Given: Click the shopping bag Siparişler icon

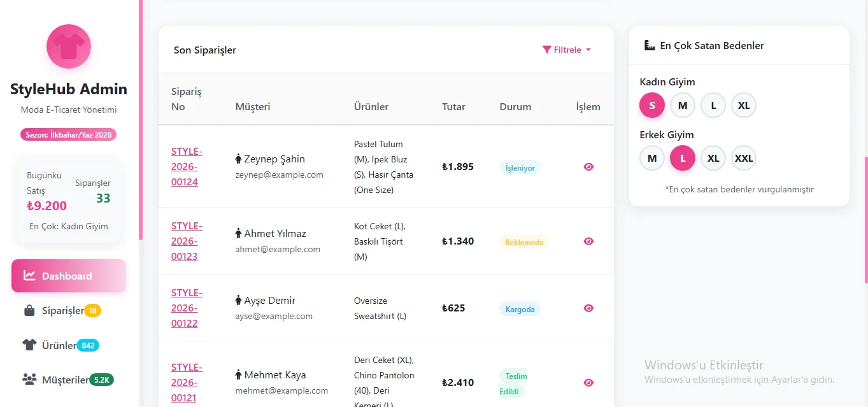Looking at the screenshot, I should (x=29, y=311).
